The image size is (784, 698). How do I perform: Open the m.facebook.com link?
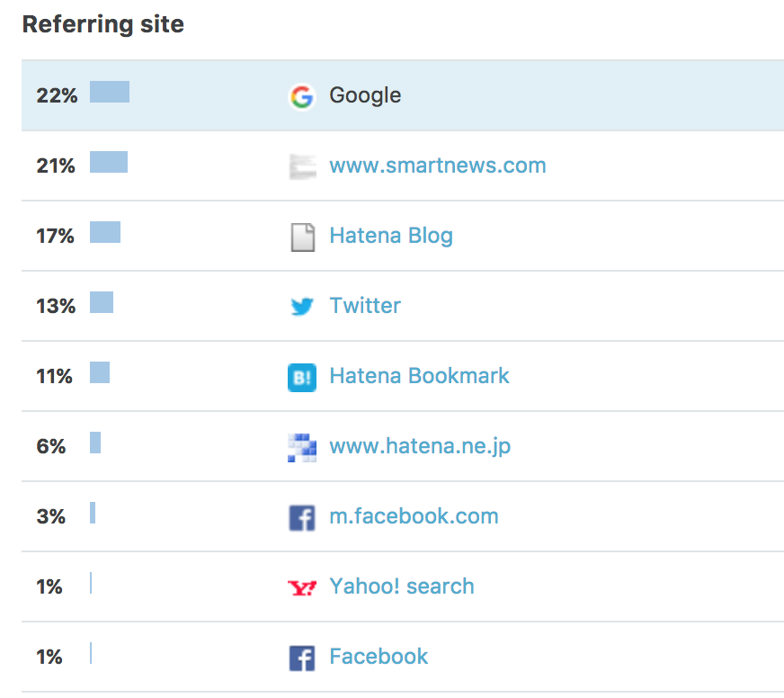click(x=414, y=516)
